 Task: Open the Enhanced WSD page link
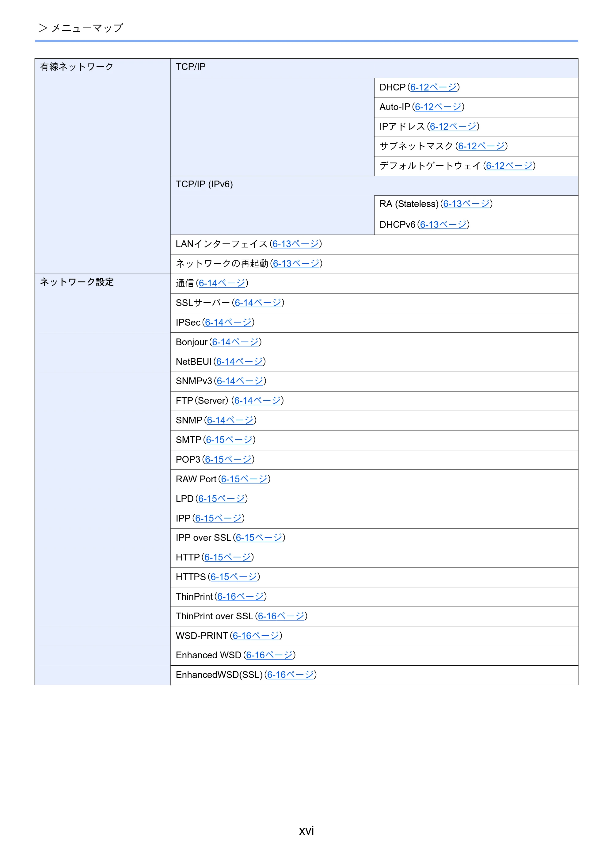pyautogui.click(x=269, y=656)
